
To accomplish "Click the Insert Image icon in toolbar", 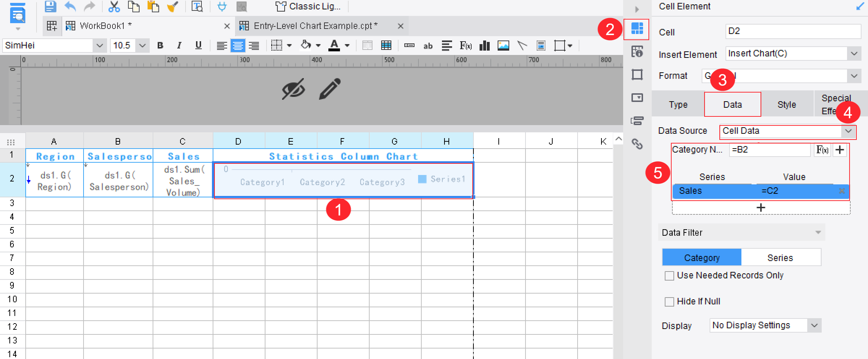I will point(503,46).
